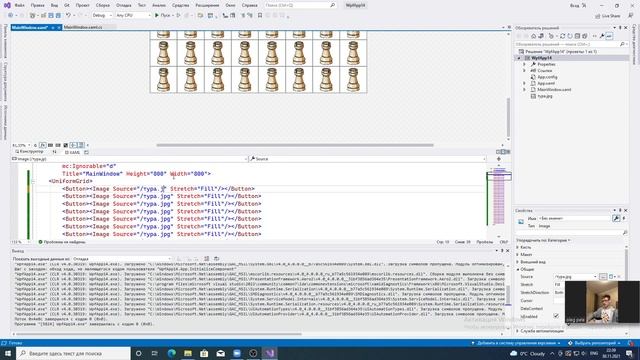Click the undo toolbar icon
640x360 pixels.
(x=69, y=15)
